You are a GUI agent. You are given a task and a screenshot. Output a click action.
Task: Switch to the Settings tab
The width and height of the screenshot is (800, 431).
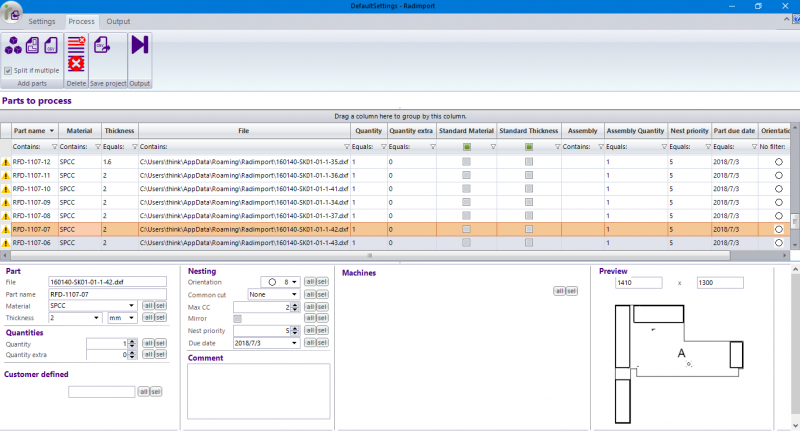42,21
